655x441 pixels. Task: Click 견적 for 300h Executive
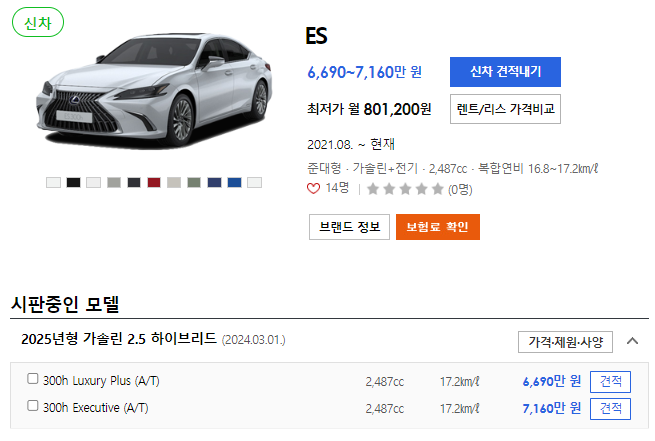(x=610, y=409)
